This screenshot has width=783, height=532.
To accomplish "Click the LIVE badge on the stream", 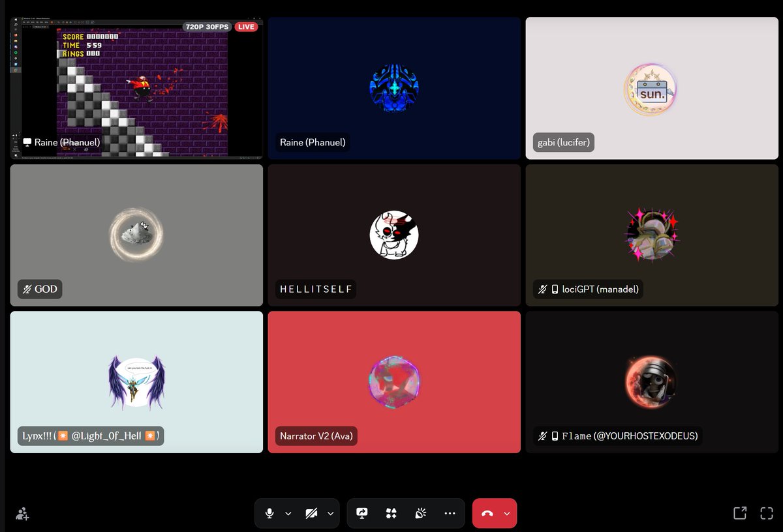I will pos(246,27).
